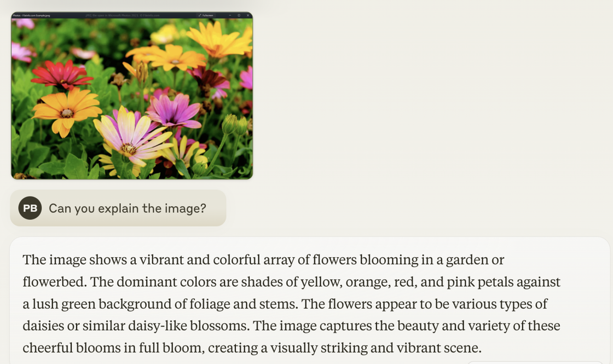Viewport: 613px width, 364px height.
Task: Click the expand arrow icon beside Fullscreen
Action: pos(200,15)
